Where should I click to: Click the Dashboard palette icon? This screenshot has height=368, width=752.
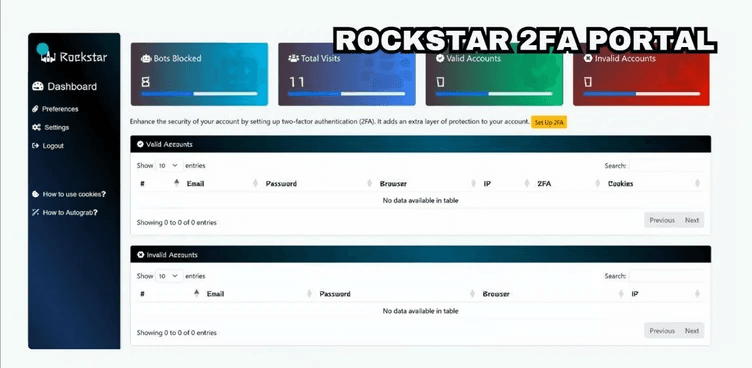coord(37,86)
